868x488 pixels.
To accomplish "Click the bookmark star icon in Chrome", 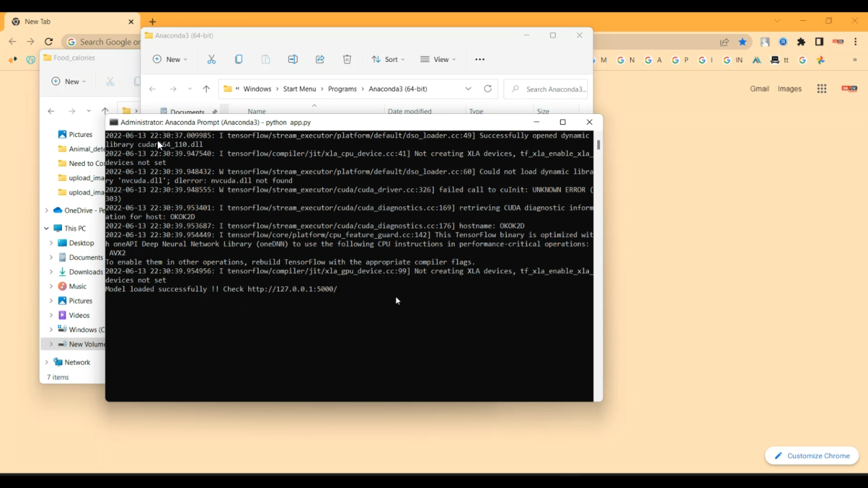I will click(x=742, y=42).
